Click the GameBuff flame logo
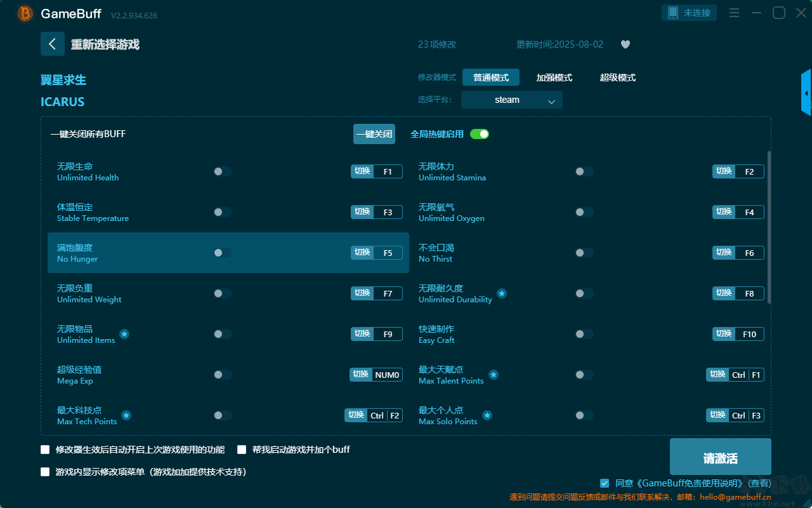 coord(24,13)
